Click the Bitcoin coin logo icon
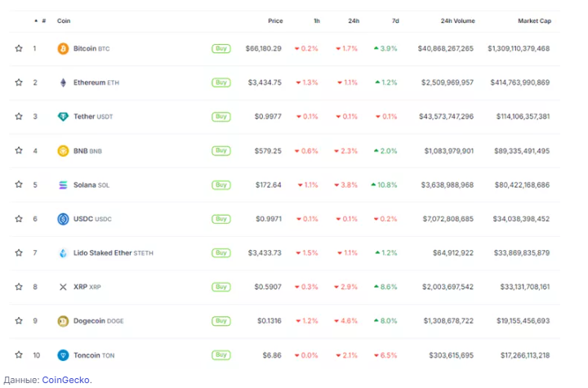The image size is (588, 388). [x=63, y=49]
